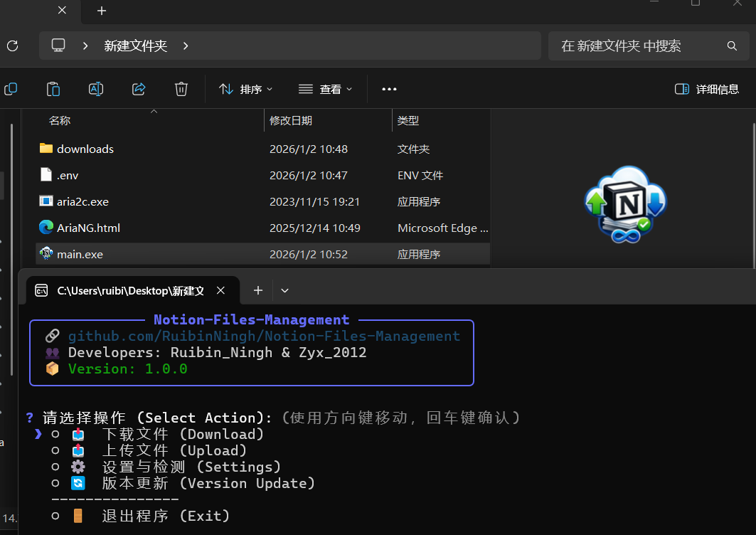Select the 设置与检测 (Settings) radio option

(55, 467)
